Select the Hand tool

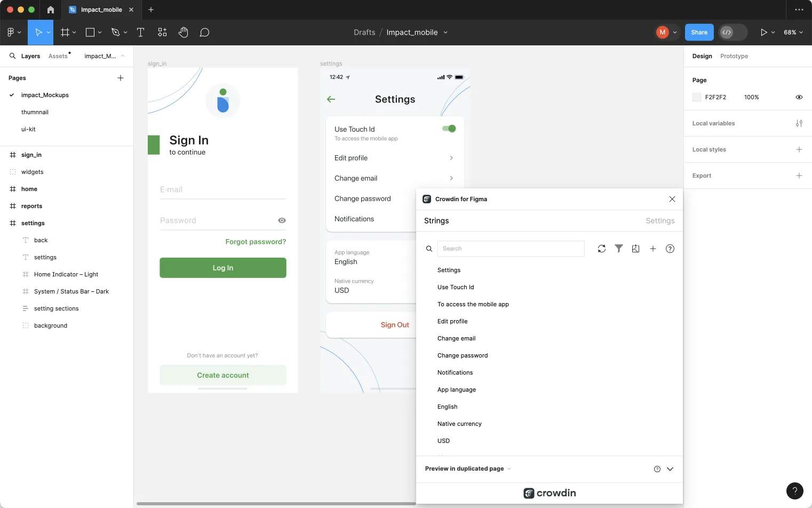click(x=184, y=33)
